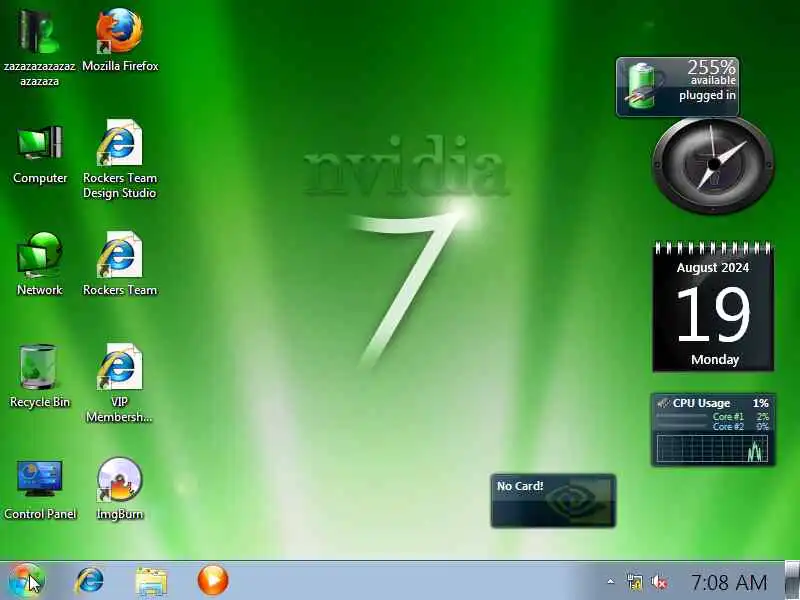Click the 255% battery reading
800x600 pixels.
coord(711,67)
